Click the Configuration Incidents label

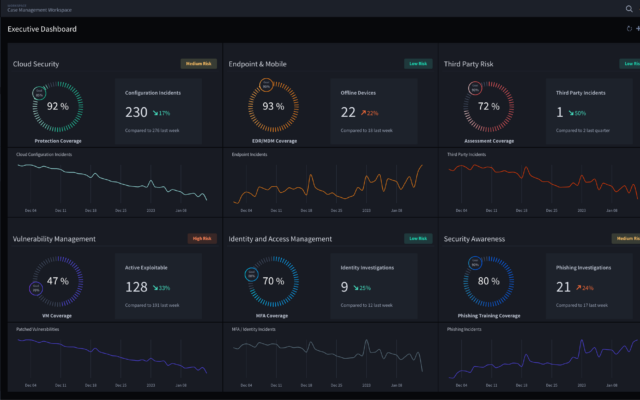pos(153,93)
